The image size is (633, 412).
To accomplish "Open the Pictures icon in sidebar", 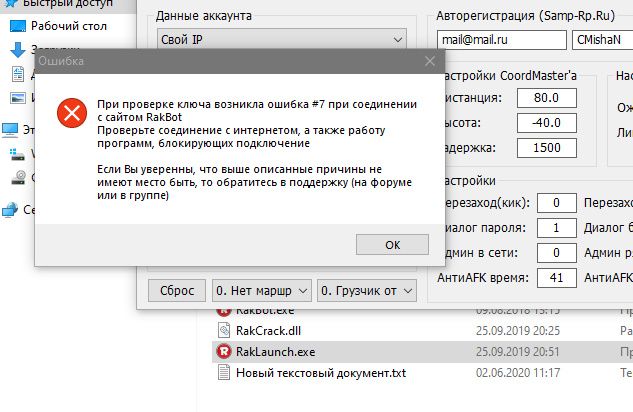I will point(18,98).
